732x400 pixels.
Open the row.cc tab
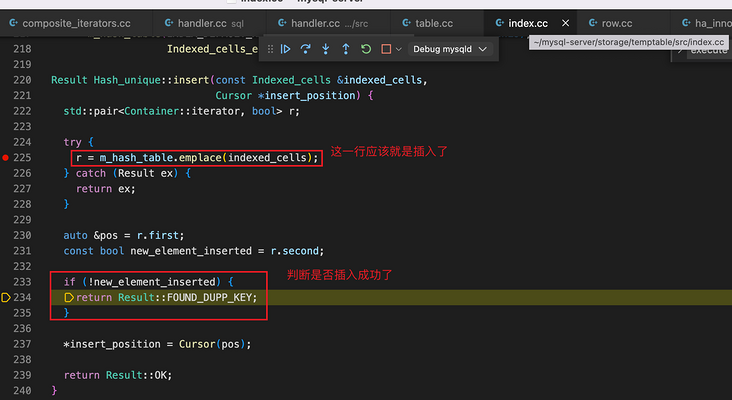[611, 23]
